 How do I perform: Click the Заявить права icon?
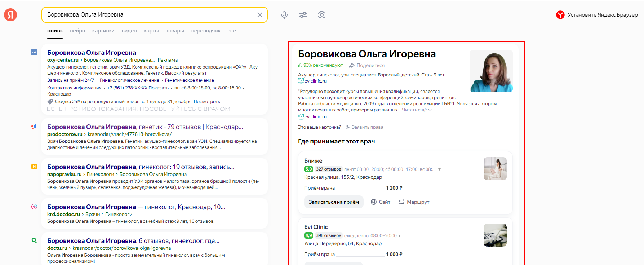(x=348, y=127)
